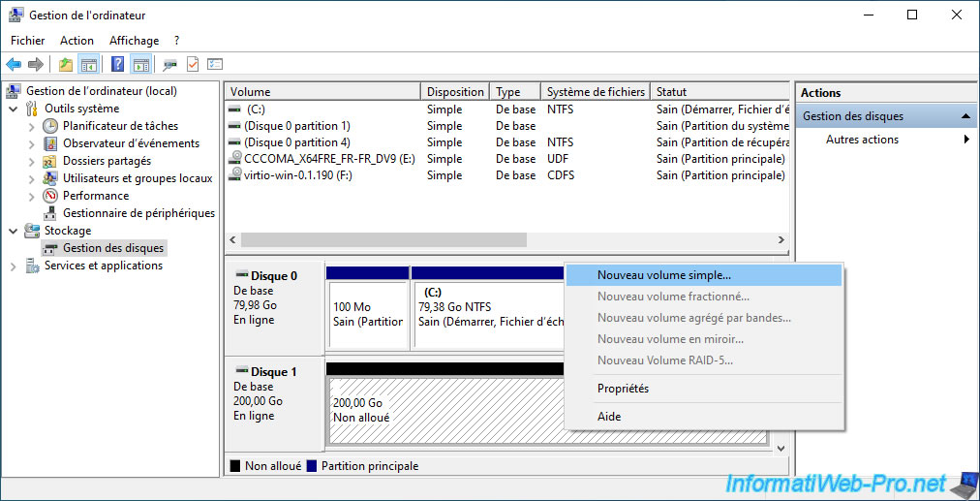The height and width of the screenshot is (501, 980).
Task: Click the disc icon of CCCOMA_X64FRE volume
Action: [235, 158]
